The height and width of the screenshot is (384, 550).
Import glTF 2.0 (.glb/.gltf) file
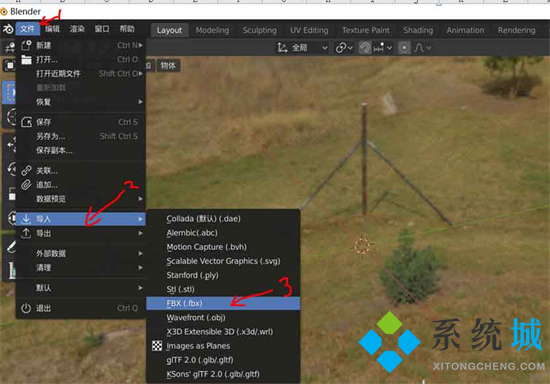223,360
